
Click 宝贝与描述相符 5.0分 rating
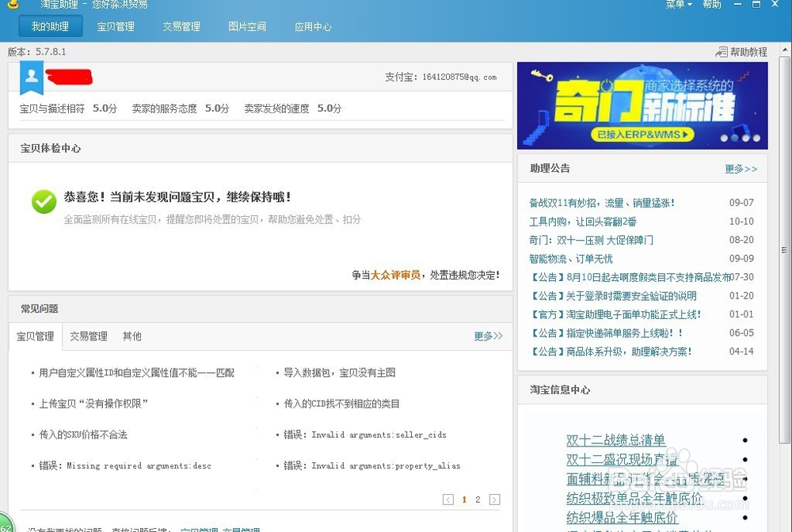point(68,108)
